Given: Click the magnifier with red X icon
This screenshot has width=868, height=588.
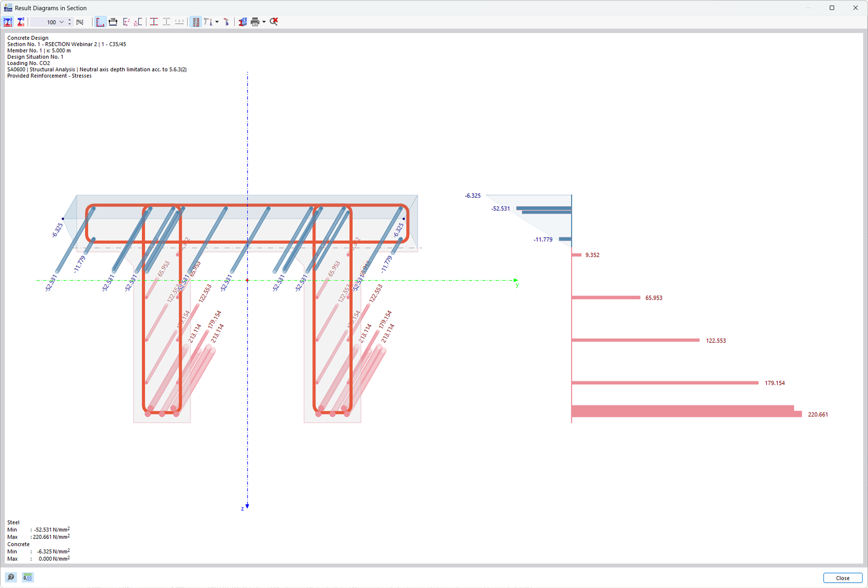Looking at the screenshot, I should click(x=274, y=22).
